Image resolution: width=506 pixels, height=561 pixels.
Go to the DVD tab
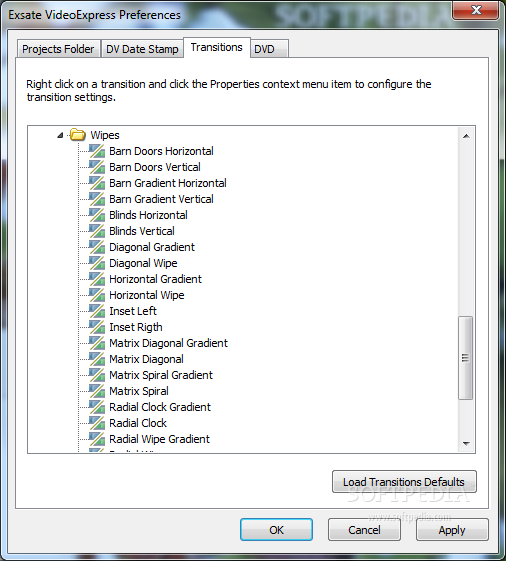pyautogui.click(x=269, y=49)
